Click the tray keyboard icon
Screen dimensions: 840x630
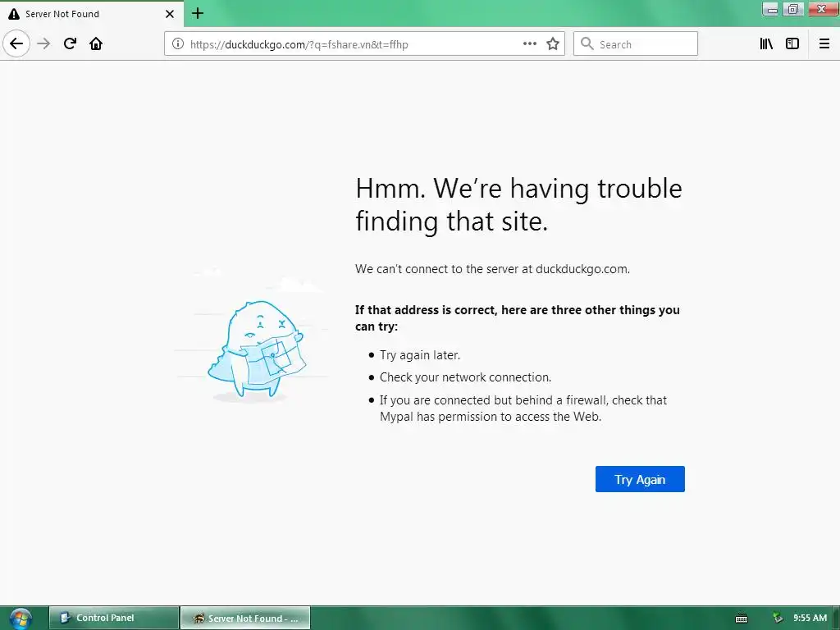[742, 619]
